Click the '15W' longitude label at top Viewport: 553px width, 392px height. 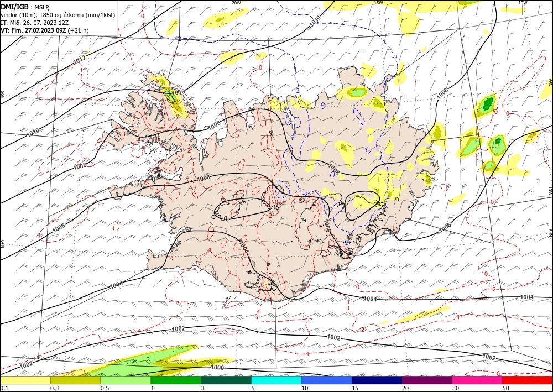point(378,2)
